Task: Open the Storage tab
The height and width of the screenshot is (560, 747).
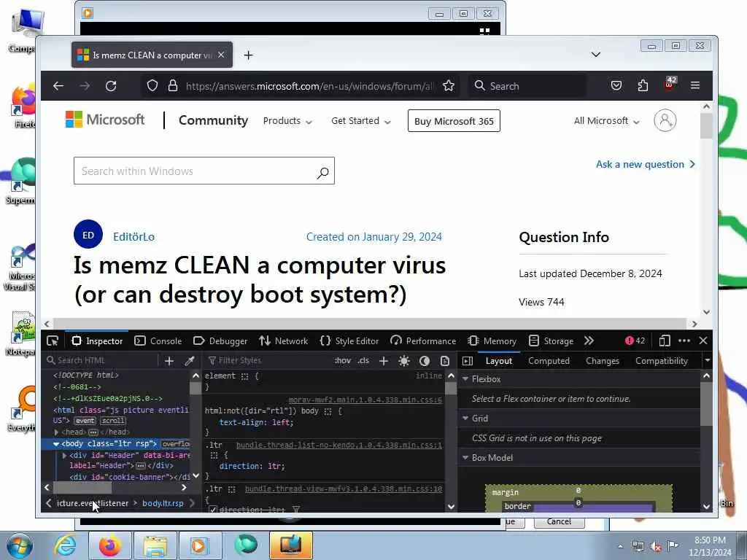Action: pos(551,341)
